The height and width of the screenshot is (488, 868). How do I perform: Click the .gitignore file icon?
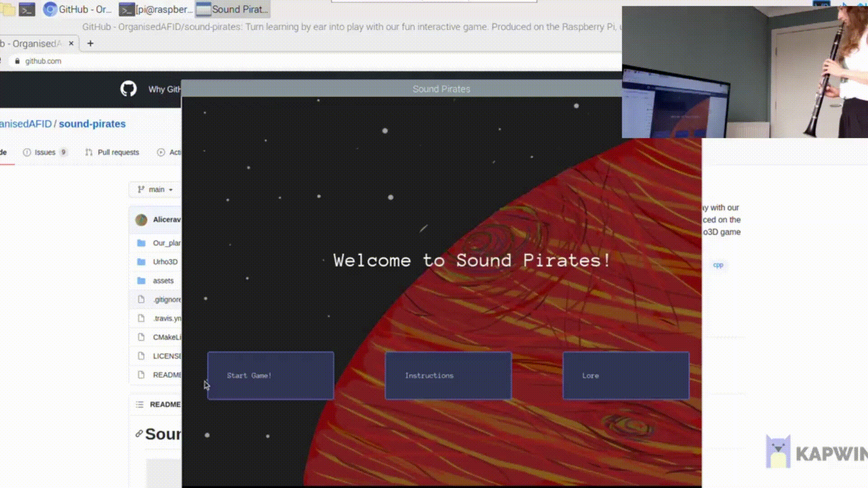click(x=141, y=300)
